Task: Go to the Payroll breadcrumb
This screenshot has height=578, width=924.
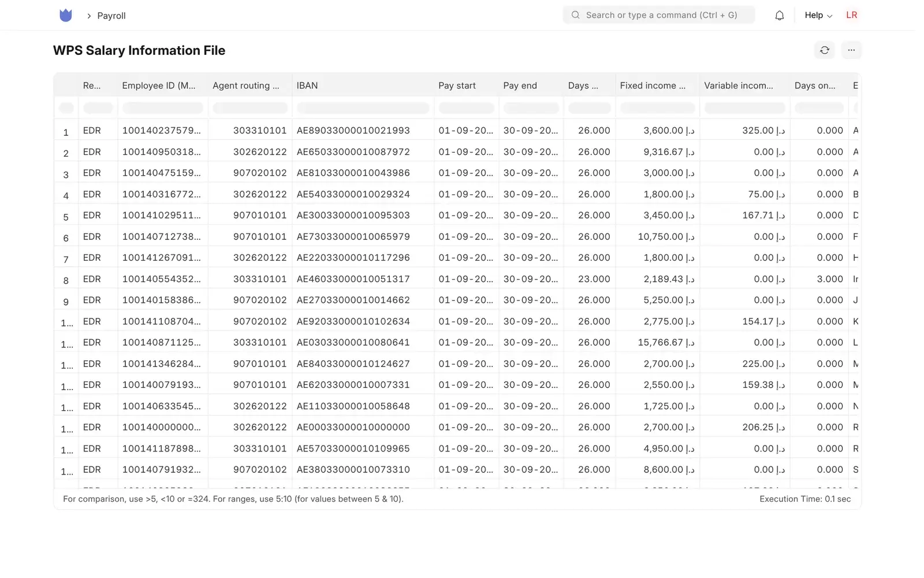Action: (x=111, y=16)
